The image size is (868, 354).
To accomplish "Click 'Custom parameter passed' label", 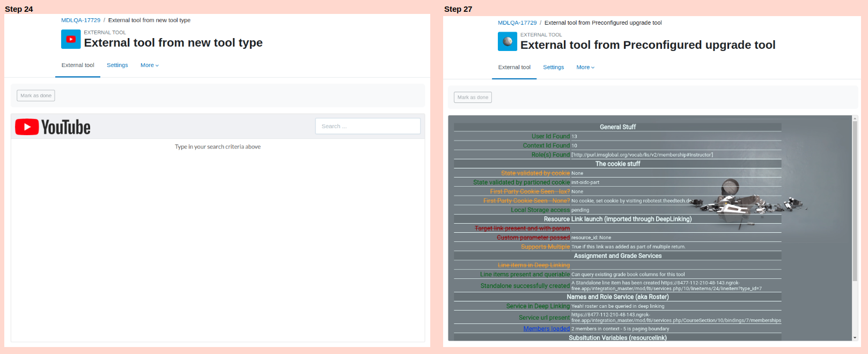I will tap(533, 238).
